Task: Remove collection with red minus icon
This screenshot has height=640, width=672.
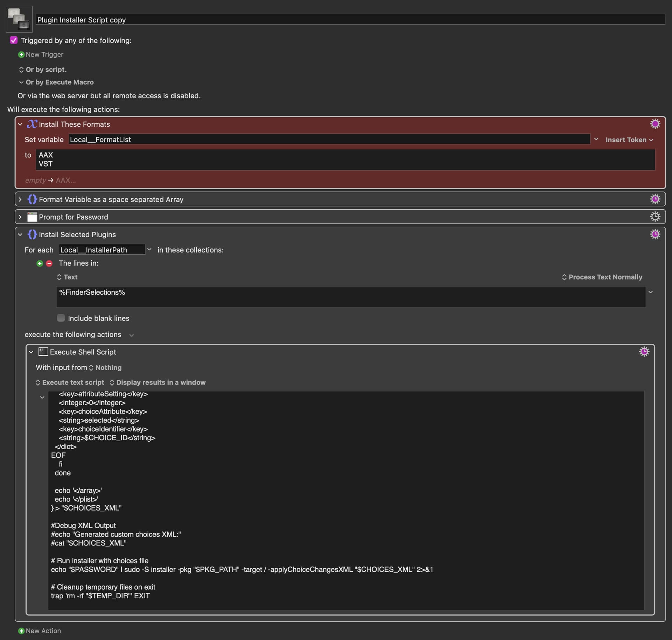Action: [x=49, y=263]
